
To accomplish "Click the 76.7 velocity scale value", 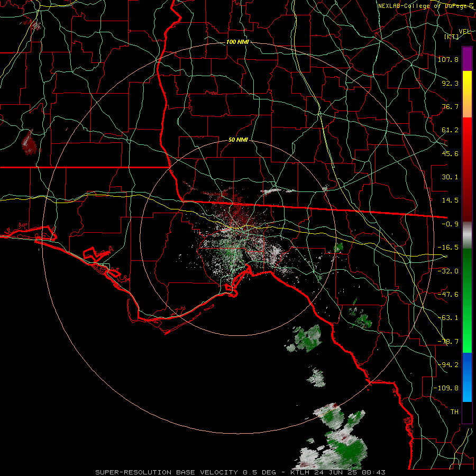I will pyautogui.click(x=450, y=106).
